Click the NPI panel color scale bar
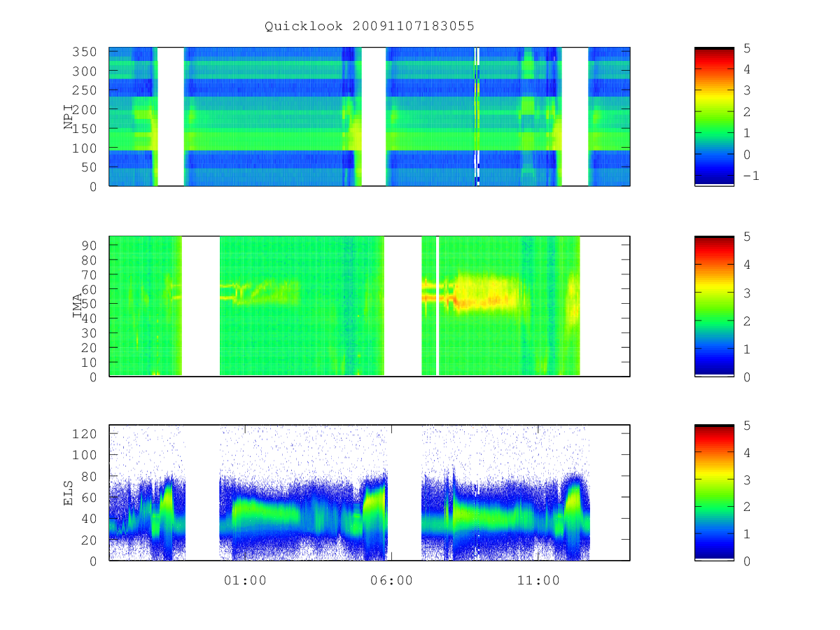 714,116
